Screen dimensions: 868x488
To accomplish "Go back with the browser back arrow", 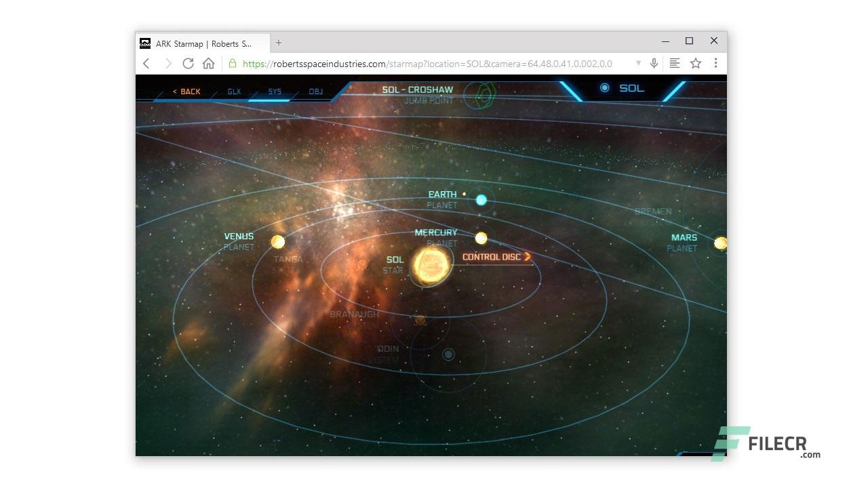I will point(146,63).
